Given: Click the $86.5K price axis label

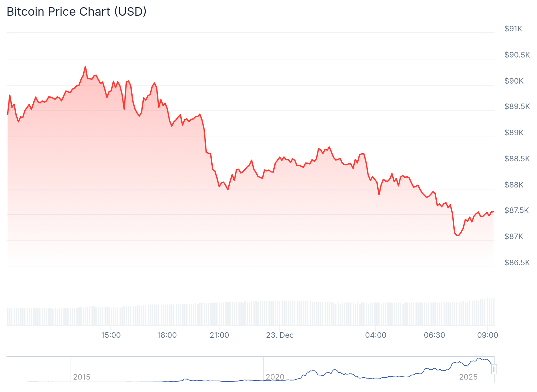Looking at the screenshot, I should point(517,263).
